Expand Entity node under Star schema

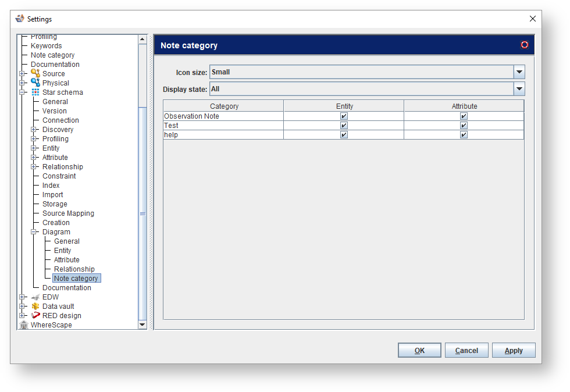point(34,148)
